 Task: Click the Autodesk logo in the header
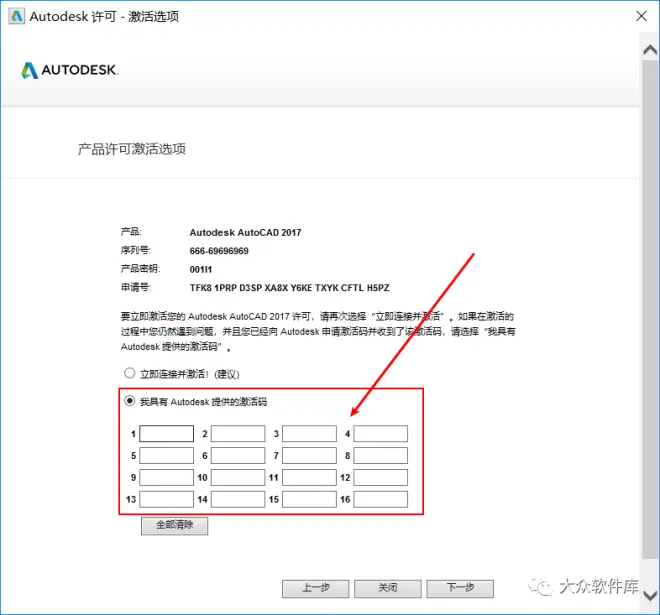(x=69, y=70)
